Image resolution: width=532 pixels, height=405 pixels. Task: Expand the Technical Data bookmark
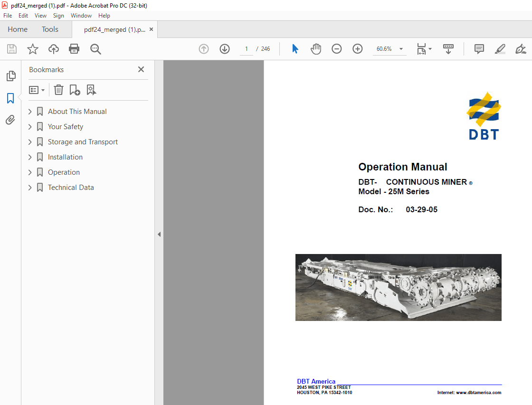click(x=30, y=187)
